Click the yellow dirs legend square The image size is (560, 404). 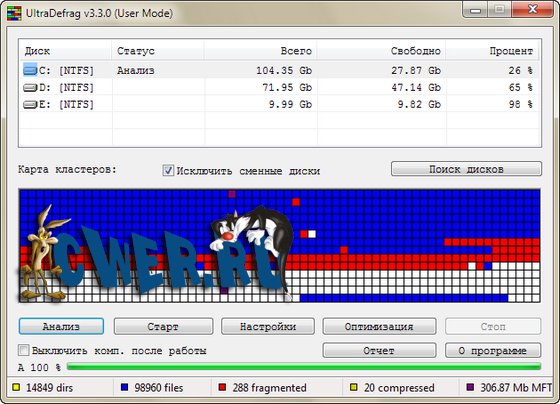click(16, 387)
